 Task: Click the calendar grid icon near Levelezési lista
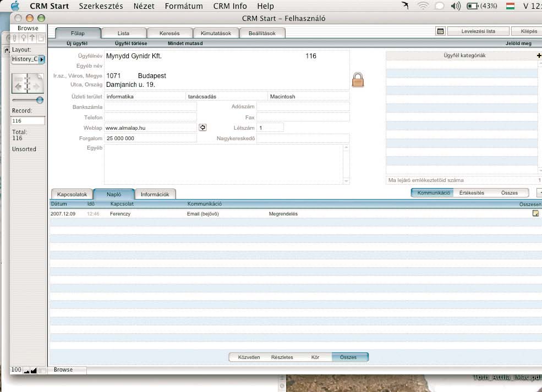click(440, 31)
